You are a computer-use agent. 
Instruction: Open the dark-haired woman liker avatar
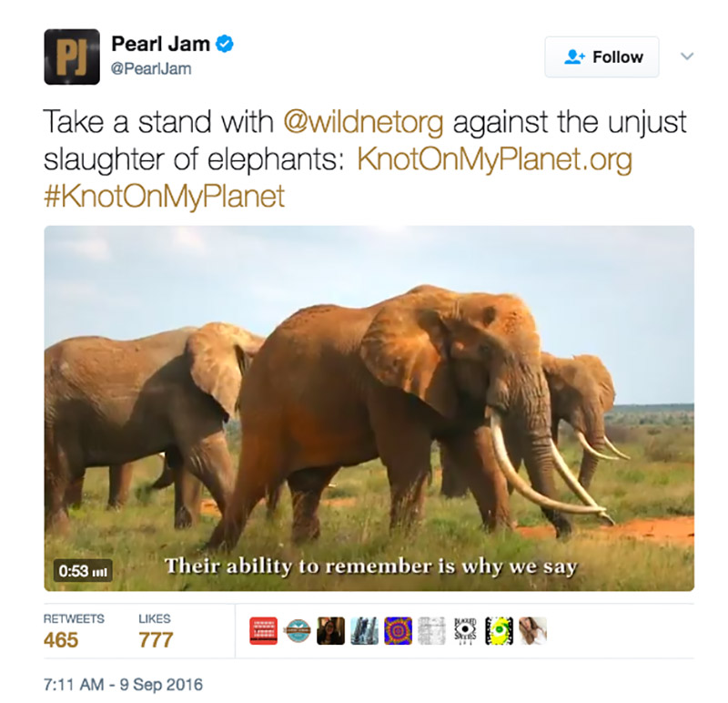330,630
